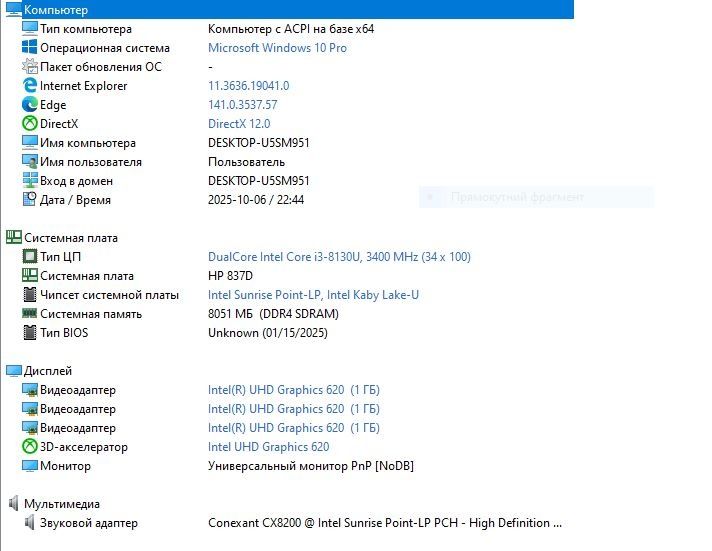This screenshot has width=712, height=551.
Task: Select the Тип компьютера label
Action: coord(86,29)
